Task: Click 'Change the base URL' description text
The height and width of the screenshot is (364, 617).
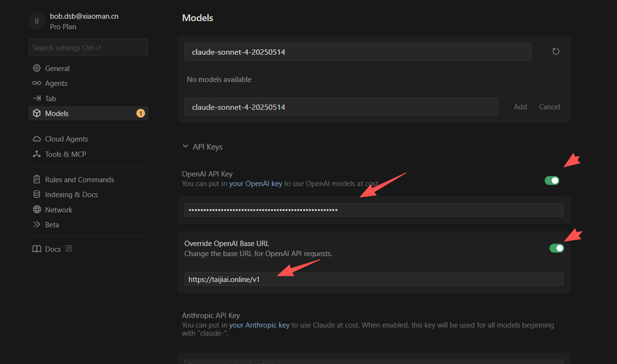Action: click(258, 253)
